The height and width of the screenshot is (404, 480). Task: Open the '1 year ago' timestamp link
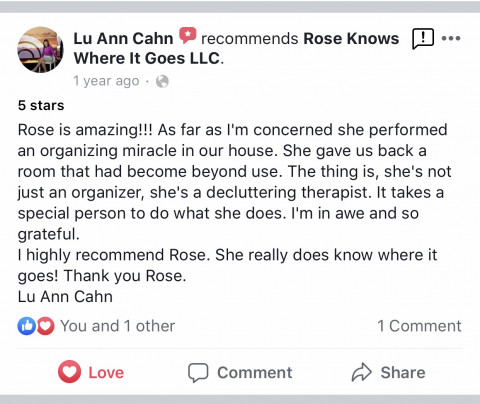point(106,81)
